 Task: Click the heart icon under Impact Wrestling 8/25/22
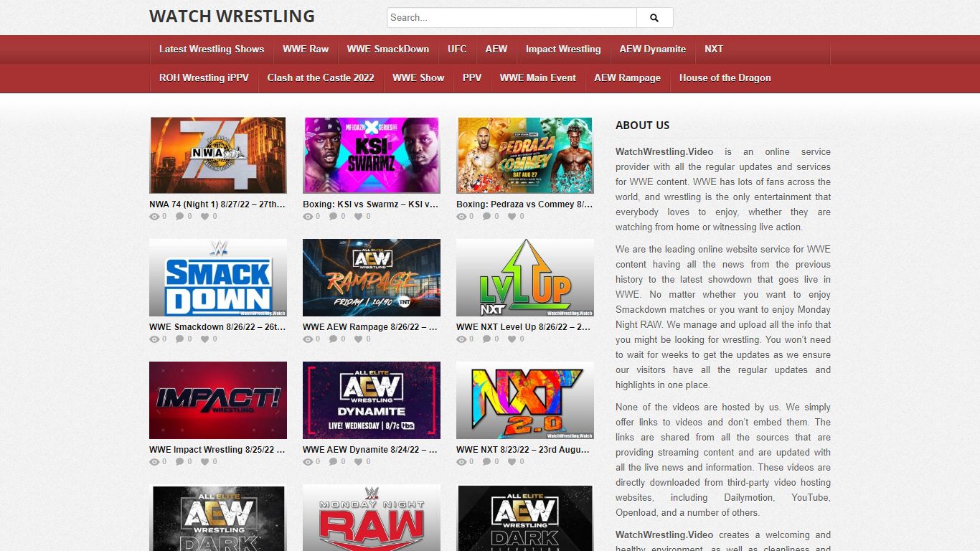click(x=205, y=461)
